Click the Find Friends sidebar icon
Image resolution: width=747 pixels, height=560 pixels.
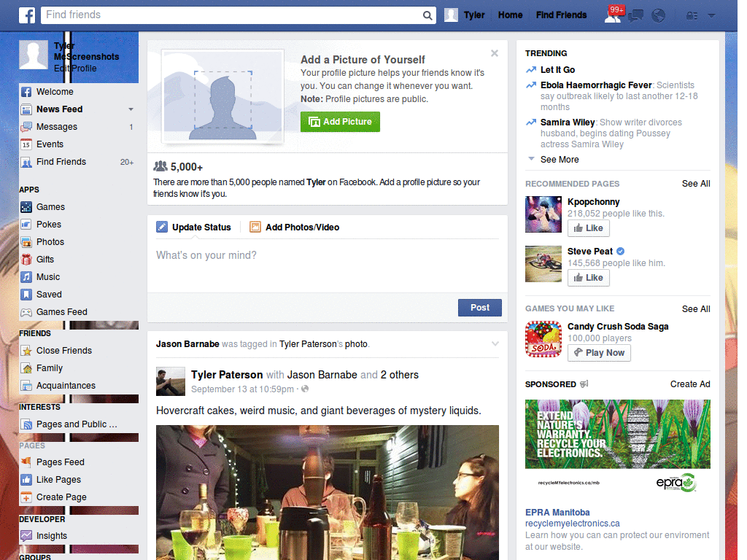[x=26, y=162]
